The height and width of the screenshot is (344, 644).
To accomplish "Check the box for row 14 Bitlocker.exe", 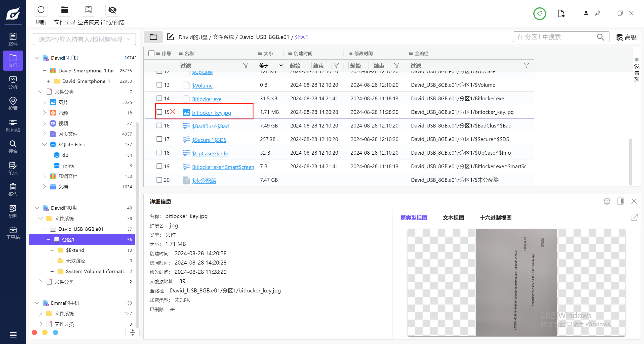I will pos(159,98).
